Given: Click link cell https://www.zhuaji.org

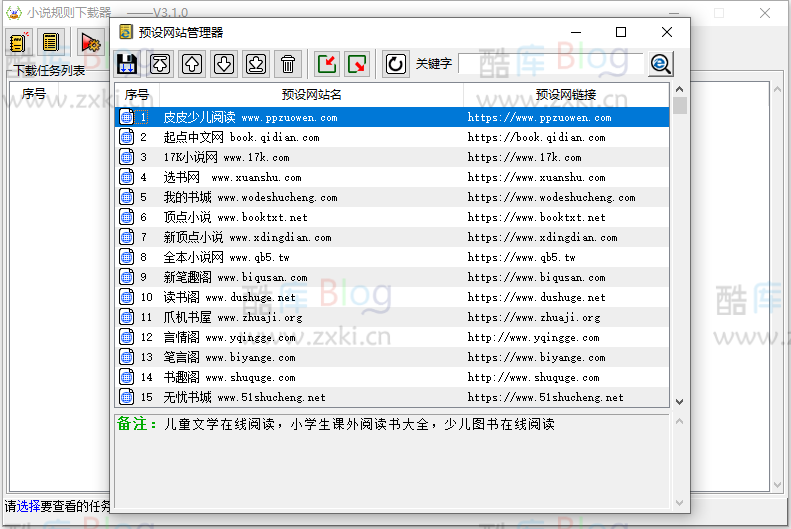Looking at the screenshot, I should [534, 317].
